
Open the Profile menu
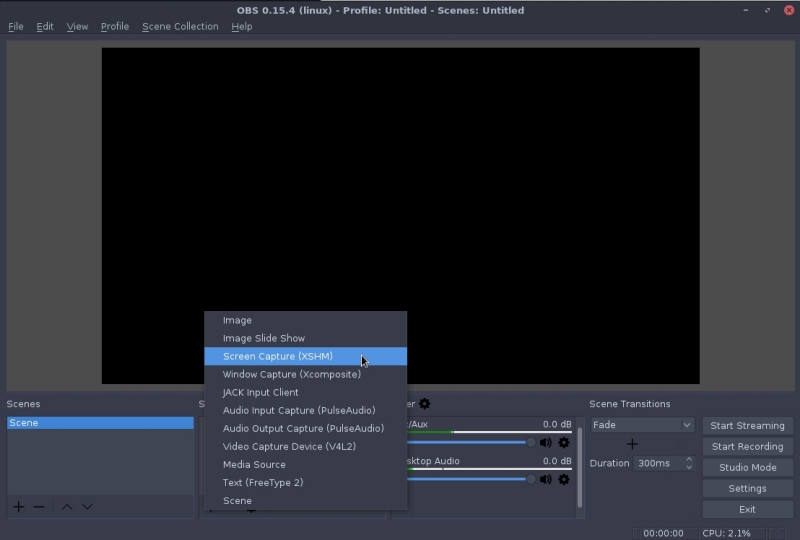tap(115, 27)
